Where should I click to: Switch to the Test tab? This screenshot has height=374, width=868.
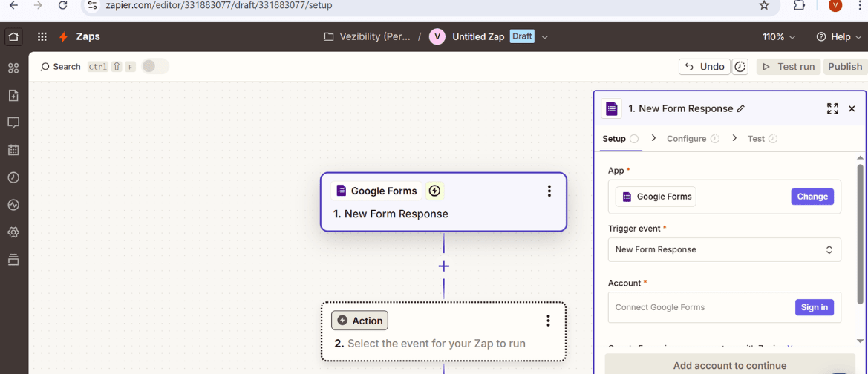pyautogui.click(x=756, y=139)
